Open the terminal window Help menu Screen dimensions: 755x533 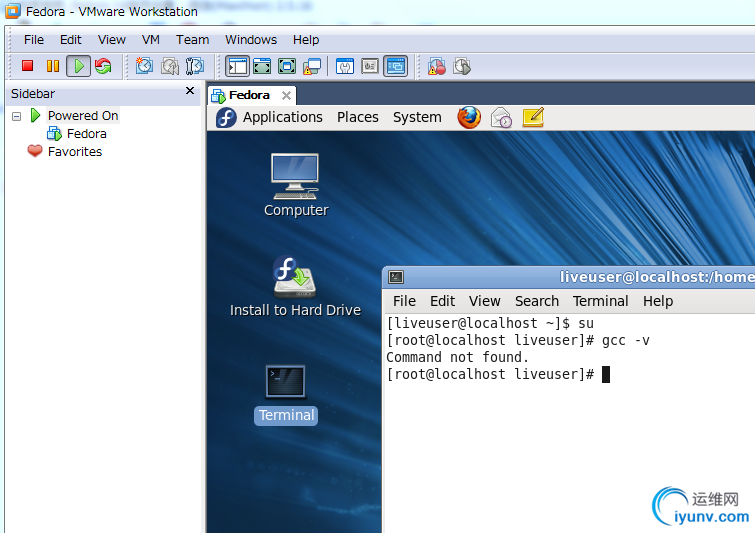click(x=658, y=301)
